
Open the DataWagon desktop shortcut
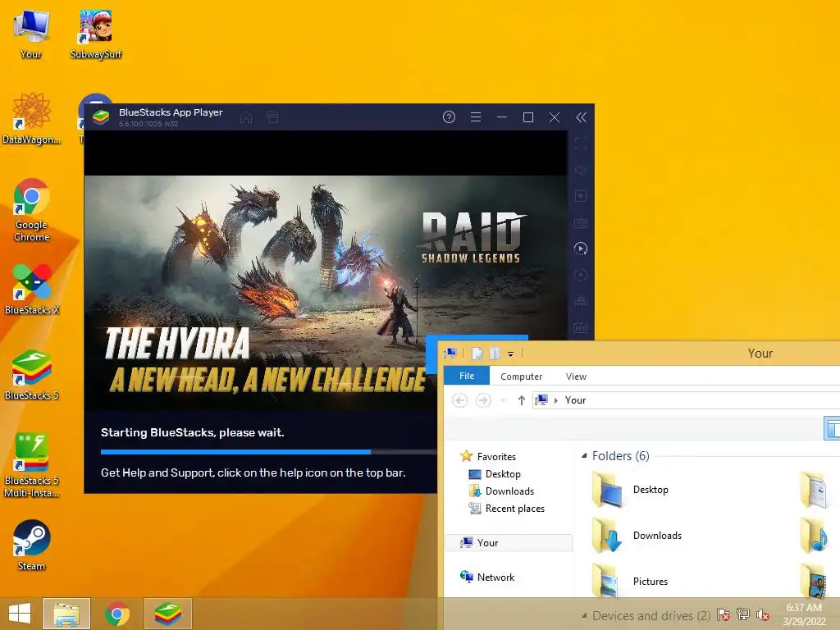(32, 118)
